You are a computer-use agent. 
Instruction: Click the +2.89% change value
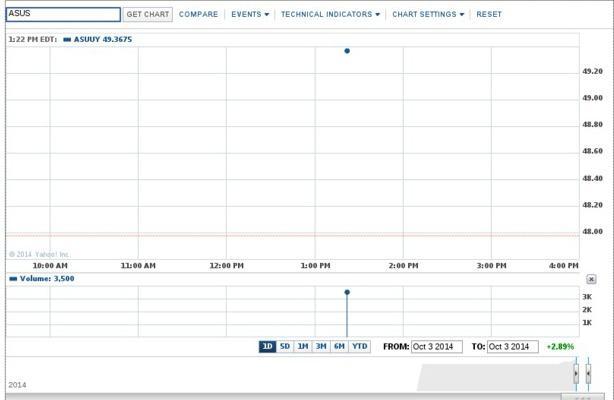click(560, 346)
